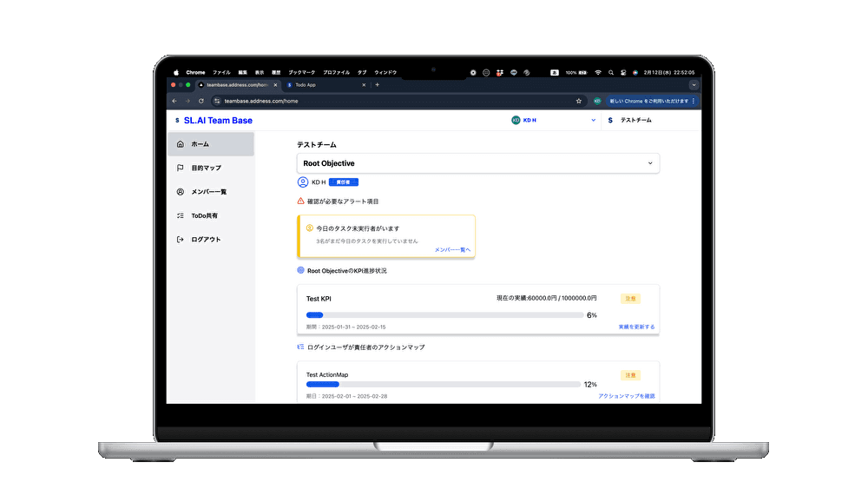The image size is (868, 489).
Task: Click the red alert triangle icon
Action: [300, 201]
